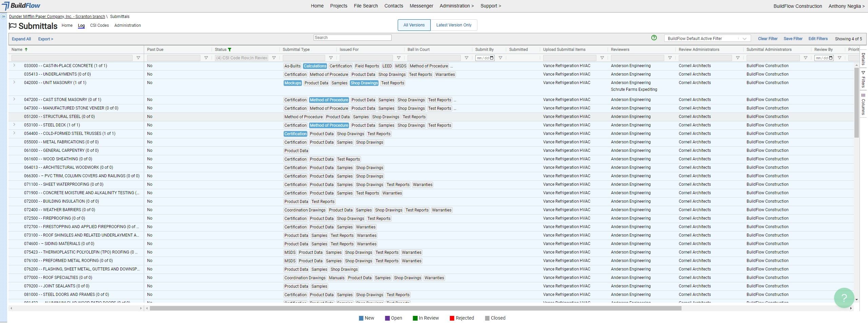Click the horizontal scrollbar thumb

click(x=416, y=308)
